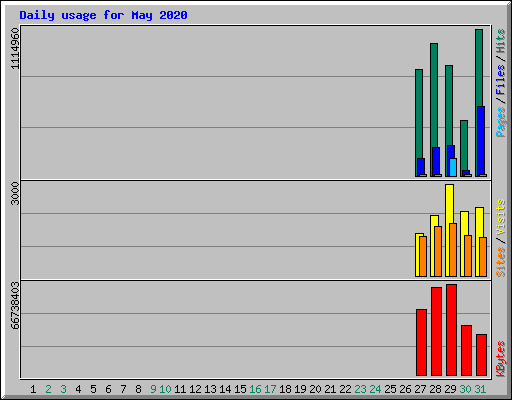Click day label 30 on the axis
Screen dimensions: 512x400
(x=465, y=389)
